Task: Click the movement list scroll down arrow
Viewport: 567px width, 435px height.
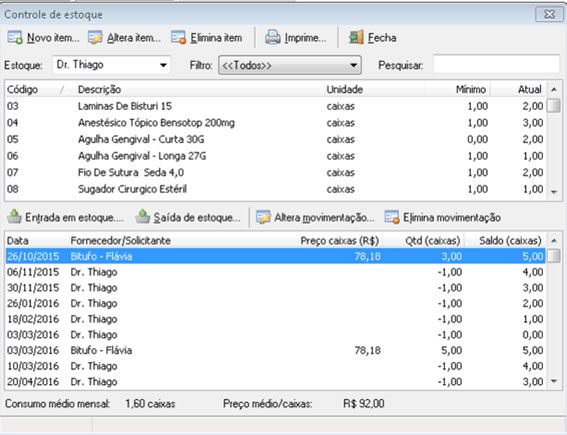Action: 554,381
